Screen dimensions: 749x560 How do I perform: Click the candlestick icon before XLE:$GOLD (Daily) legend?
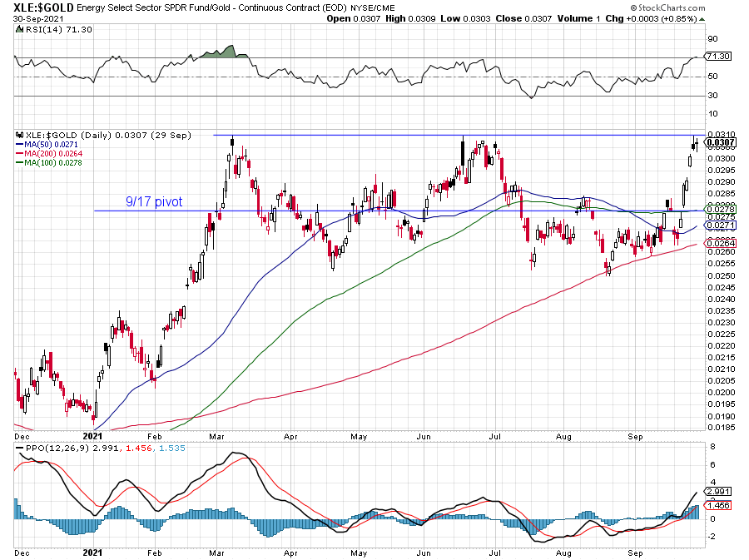point(20,135)
